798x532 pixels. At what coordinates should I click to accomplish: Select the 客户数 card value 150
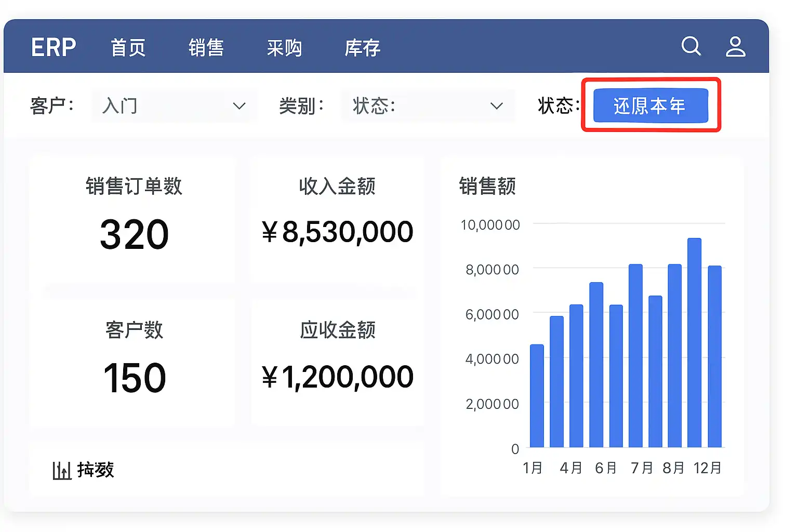pyautogui.click(x=135, y=378)
